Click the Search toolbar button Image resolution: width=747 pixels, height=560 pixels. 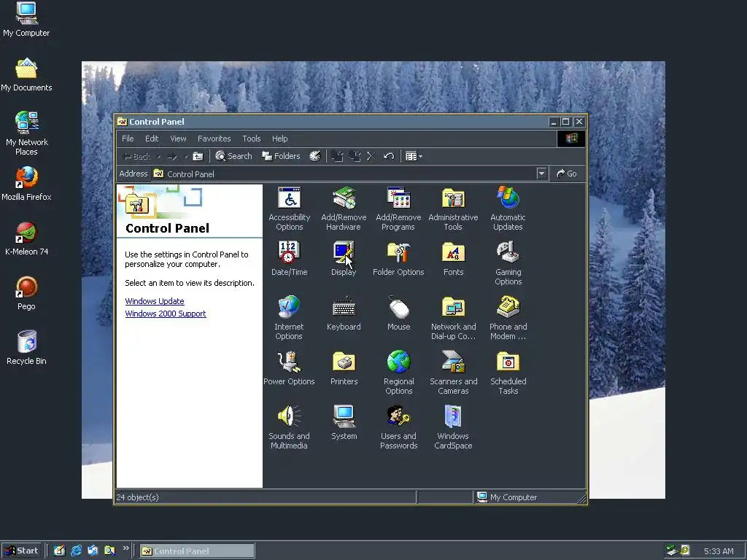pyautogui.click(x=233, y=156)
